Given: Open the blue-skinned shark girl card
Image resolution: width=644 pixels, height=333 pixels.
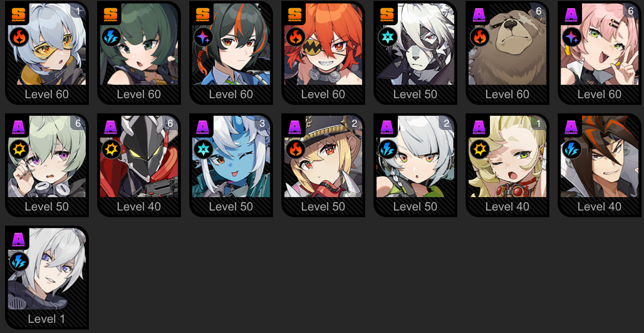Looking at the screenshot, I should click(x=231, y=165).
